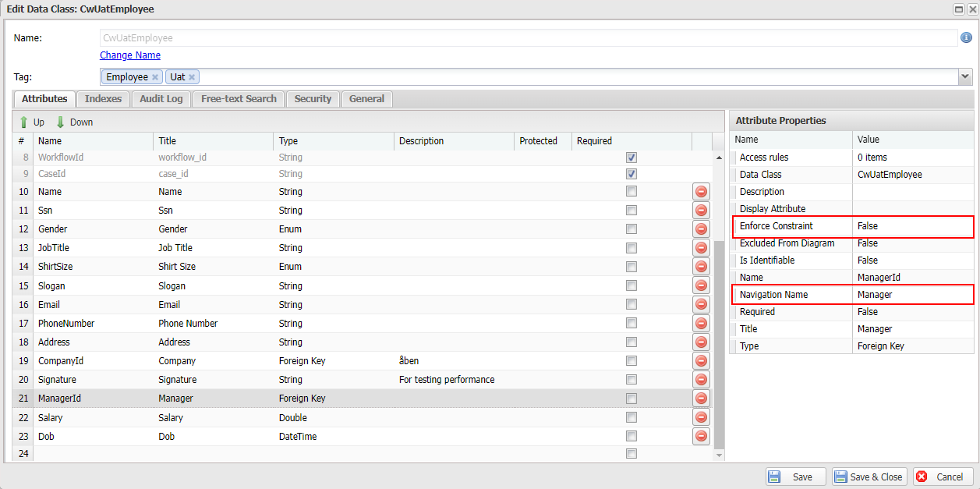This screenshot has width=980, height=489.
Task: Delete the Email attribute row
Action: tap(701, 305)
